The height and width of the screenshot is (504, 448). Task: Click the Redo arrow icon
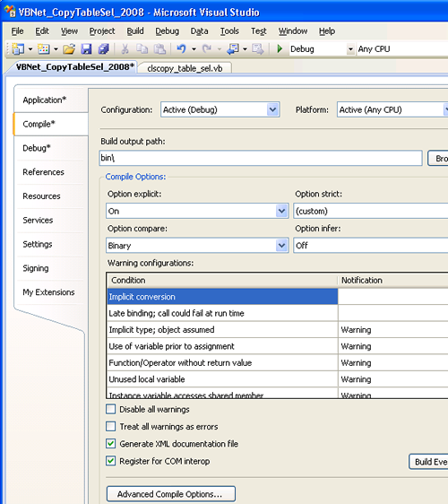tap(207, 48)
